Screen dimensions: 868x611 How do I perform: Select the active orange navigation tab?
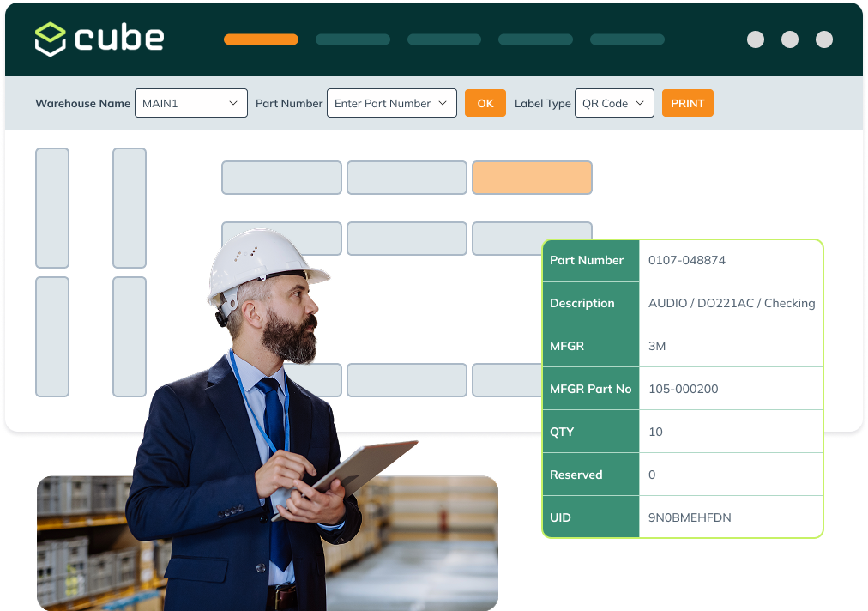[261, 39]
